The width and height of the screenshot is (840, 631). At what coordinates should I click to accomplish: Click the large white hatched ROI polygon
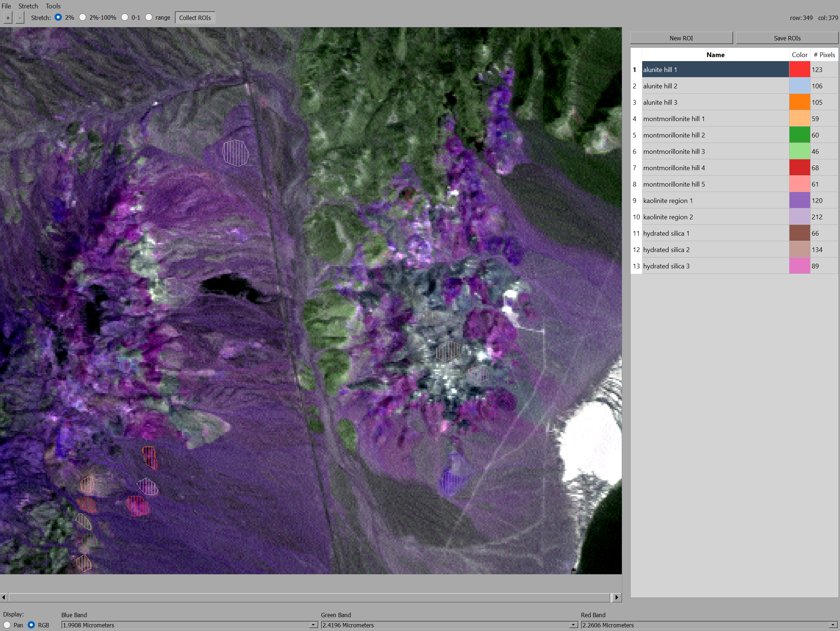(x=235, y=153)
